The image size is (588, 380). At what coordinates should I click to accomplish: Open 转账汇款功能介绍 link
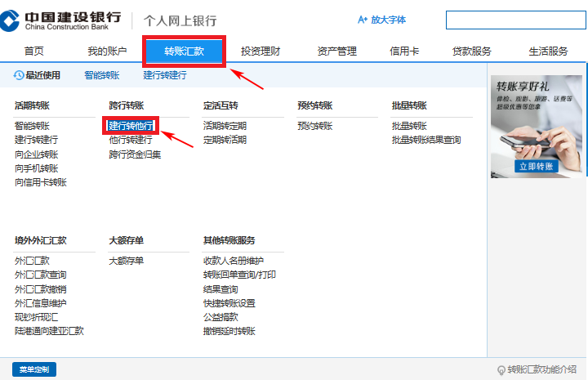click(x=541, y=369)
